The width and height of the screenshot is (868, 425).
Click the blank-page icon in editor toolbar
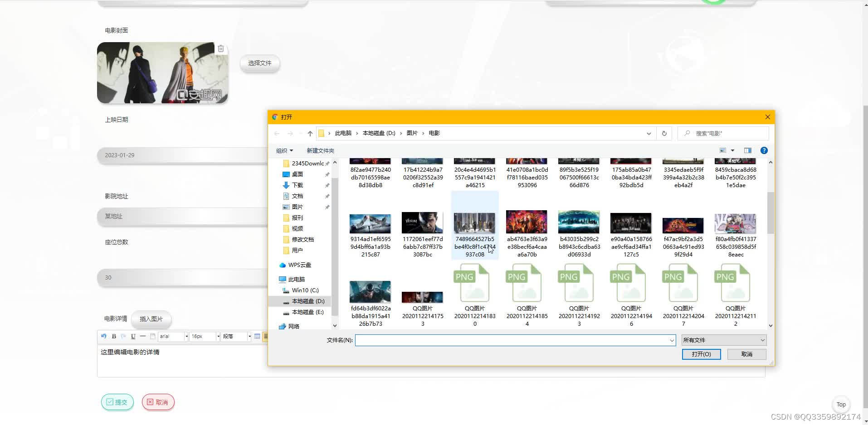coord(152,336)
